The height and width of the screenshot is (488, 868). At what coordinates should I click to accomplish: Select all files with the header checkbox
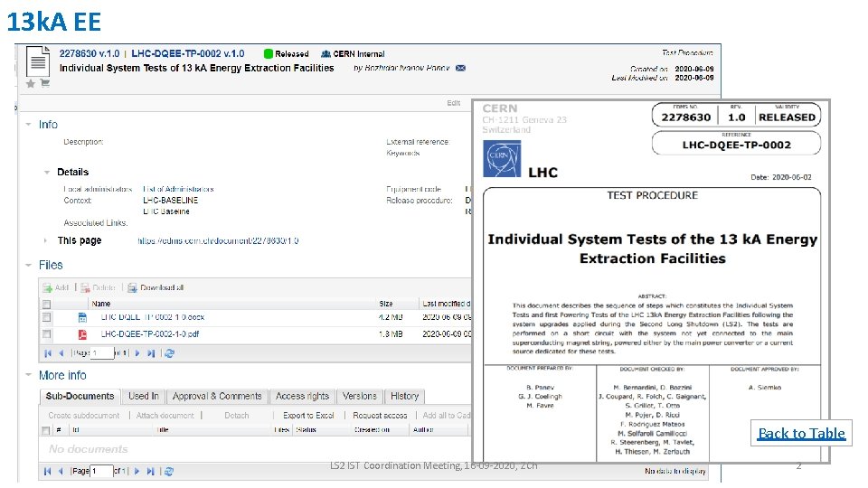coord(46,305)
